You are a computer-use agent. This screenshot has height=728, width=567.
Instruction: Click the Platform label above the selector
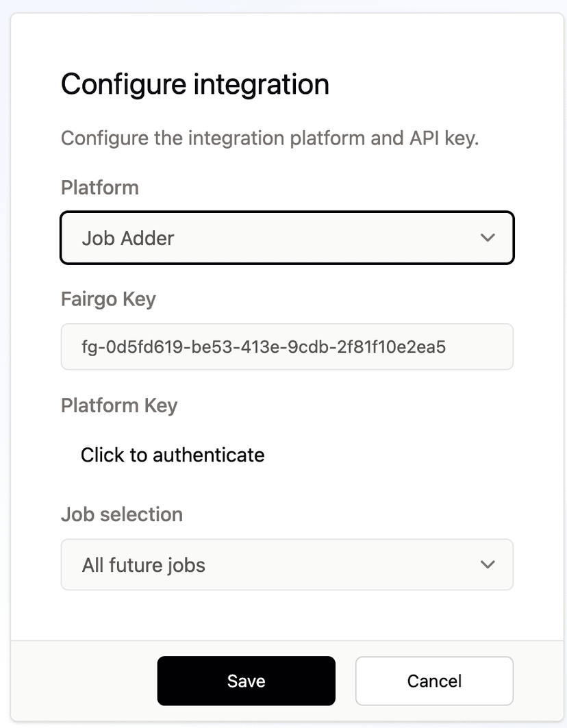pos(99,187)
